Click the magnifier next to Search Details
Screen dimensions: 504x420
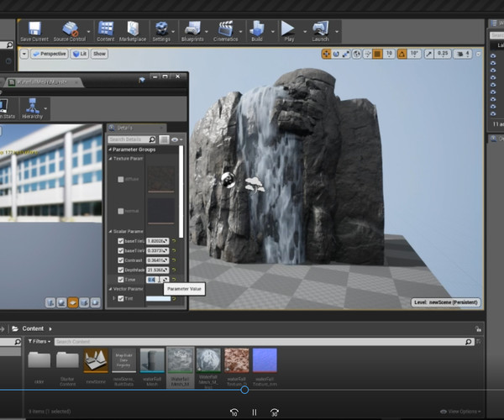tap(152, 139)
